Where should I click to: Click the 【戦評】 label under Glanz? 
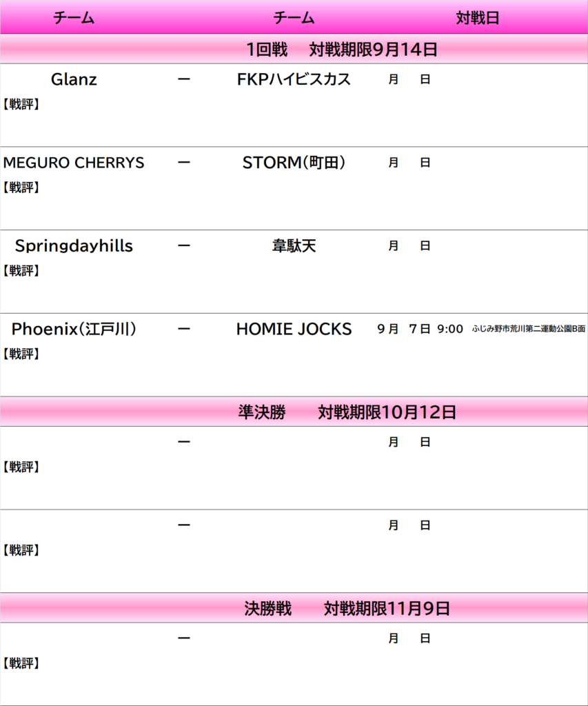pyautogui.click(x=21, y=105)
